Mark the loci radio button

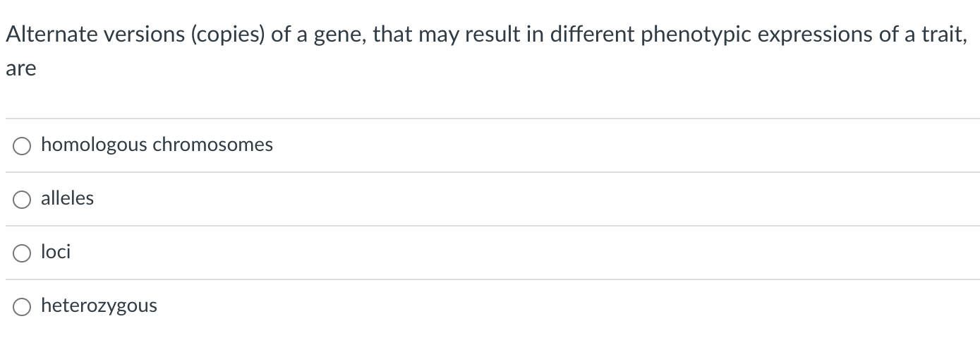point(22,253)
